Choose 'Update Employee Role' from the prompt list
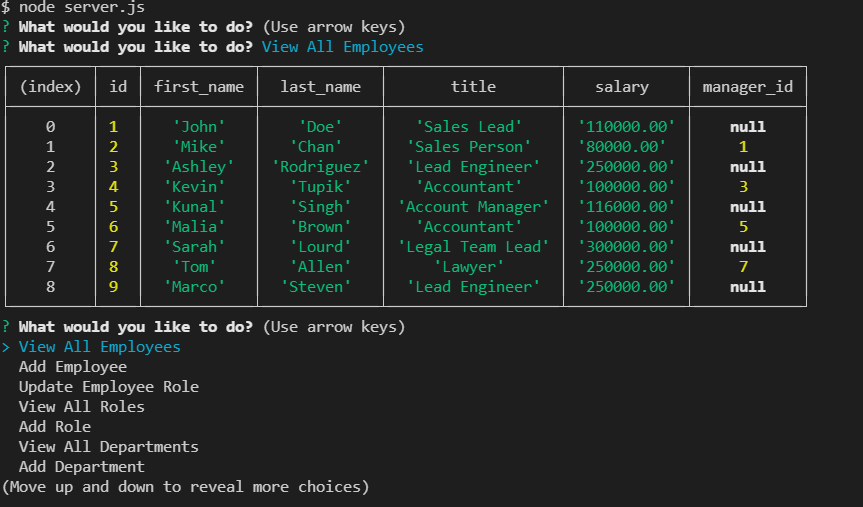Image resolution: width=863 pixels, height=507 pixels. (109, 387)
